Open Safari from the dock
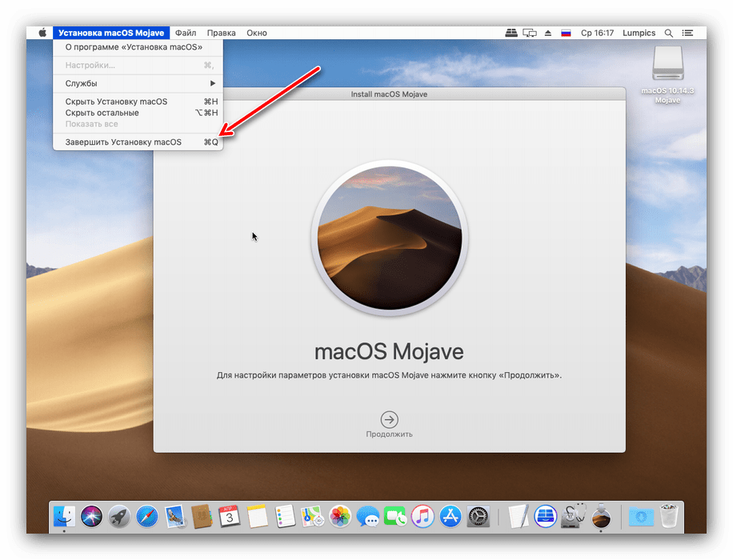The height and width of the screenshot is (560, 733). (x=146, y=516)
